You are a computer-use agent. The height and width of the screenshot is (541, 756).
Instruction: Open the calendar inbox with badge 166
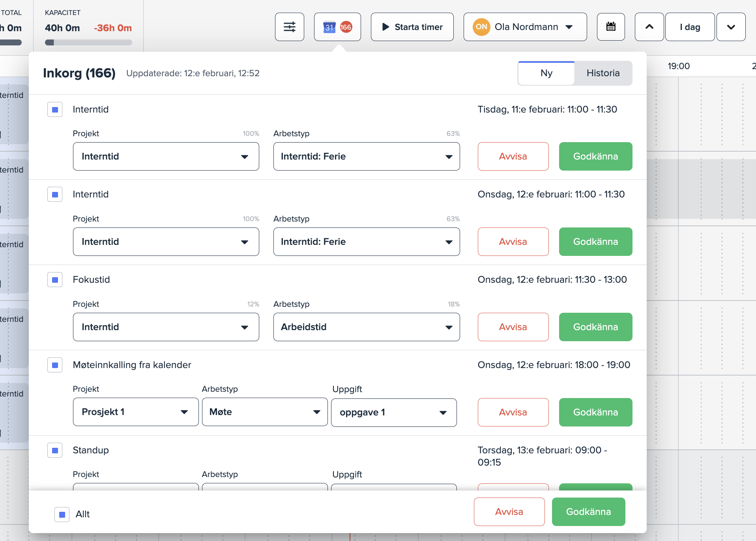(x=337, y=27)
